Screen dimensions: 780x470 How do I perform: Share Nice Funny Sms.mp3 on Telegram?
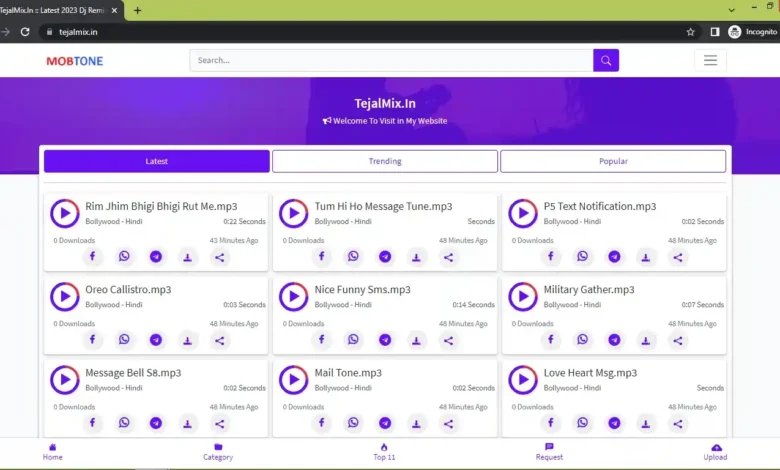385,340
